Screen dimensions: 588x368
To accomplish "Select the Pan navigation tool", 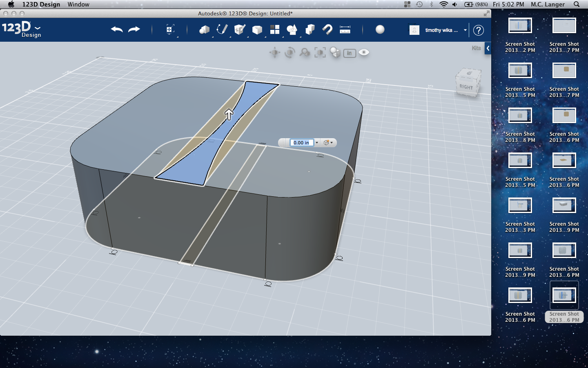I will 275,52.
